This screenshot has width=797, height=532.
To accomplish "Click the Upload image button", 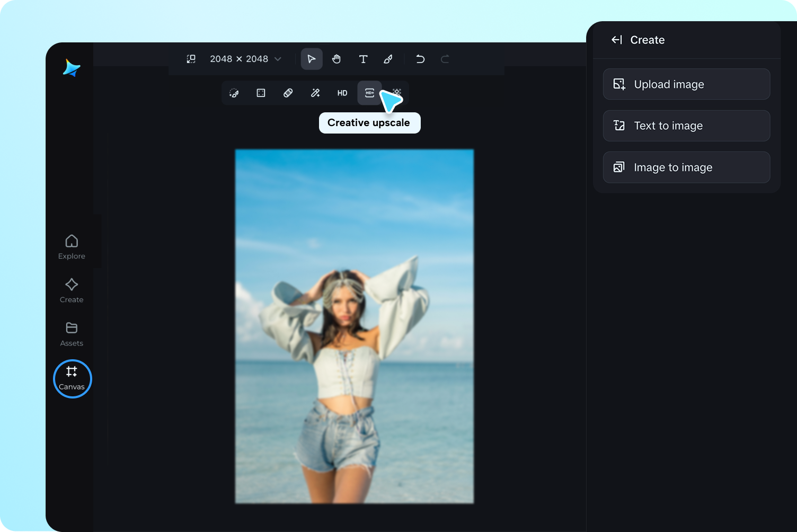I will [x=686, y=84].
